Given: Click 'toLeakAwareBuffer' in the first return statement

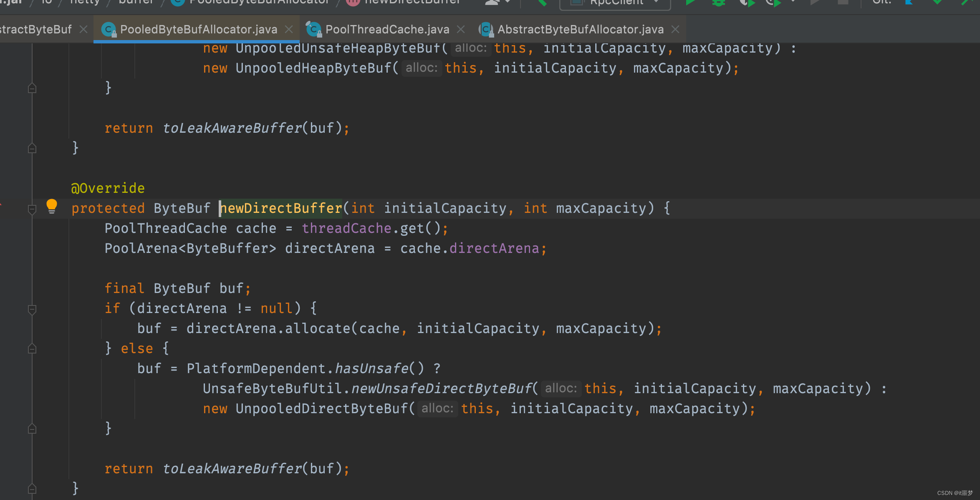Looking at the screenshot, I should (x=232, y=128).
